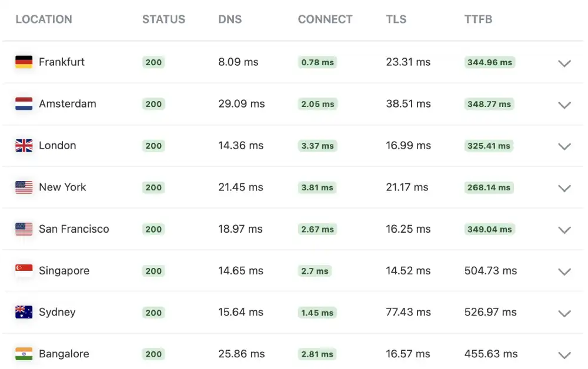
Task: Sort by the TTFB column header
Action: coord(478,19)
